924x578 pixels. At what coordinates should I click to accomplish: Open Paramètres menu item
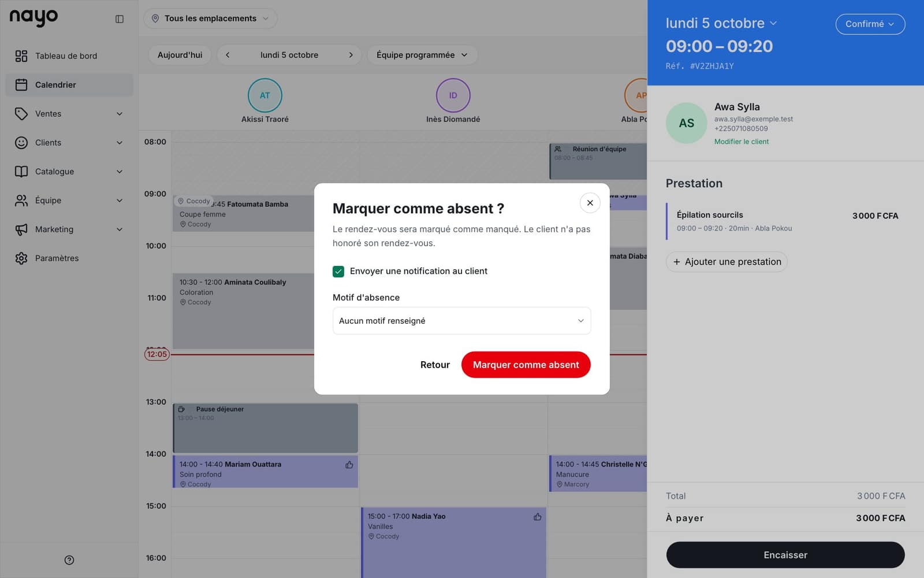[69, 258]
